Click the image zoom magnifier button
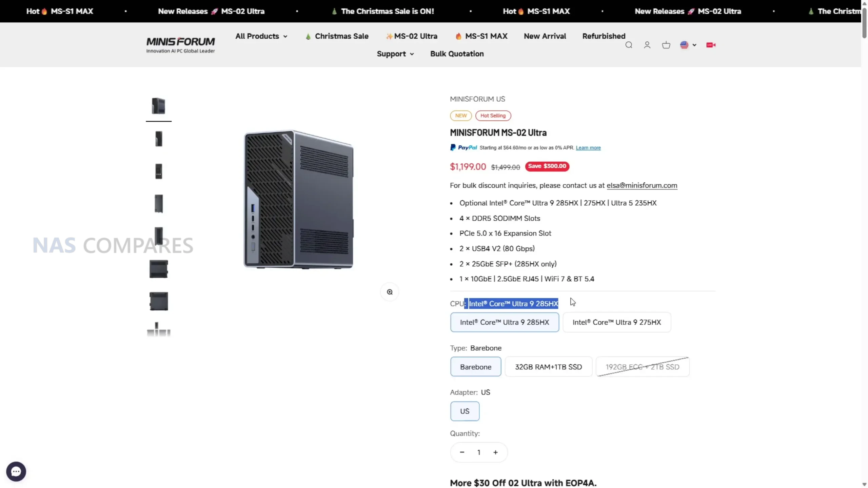This screenshot has height=488, width=868. coord(390,292)
